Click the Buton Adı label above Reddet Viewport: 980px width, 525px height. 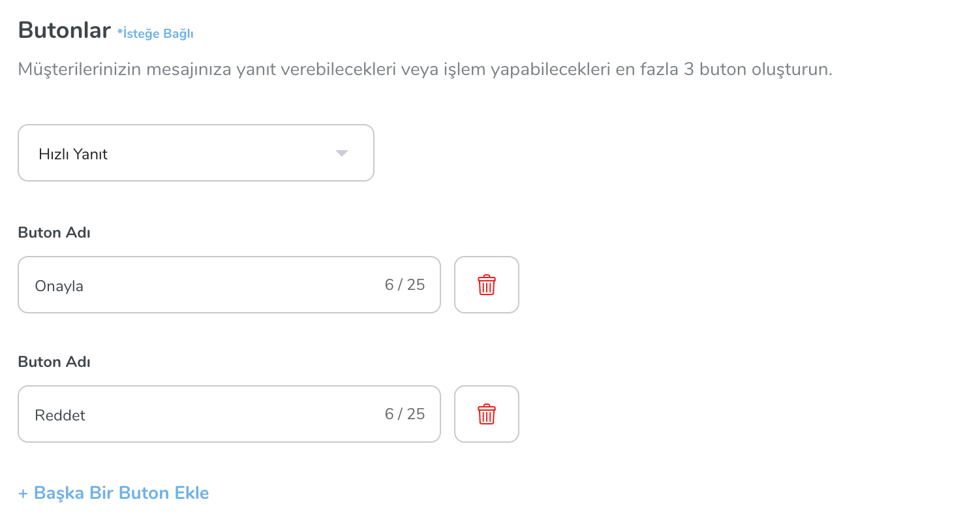54,362
